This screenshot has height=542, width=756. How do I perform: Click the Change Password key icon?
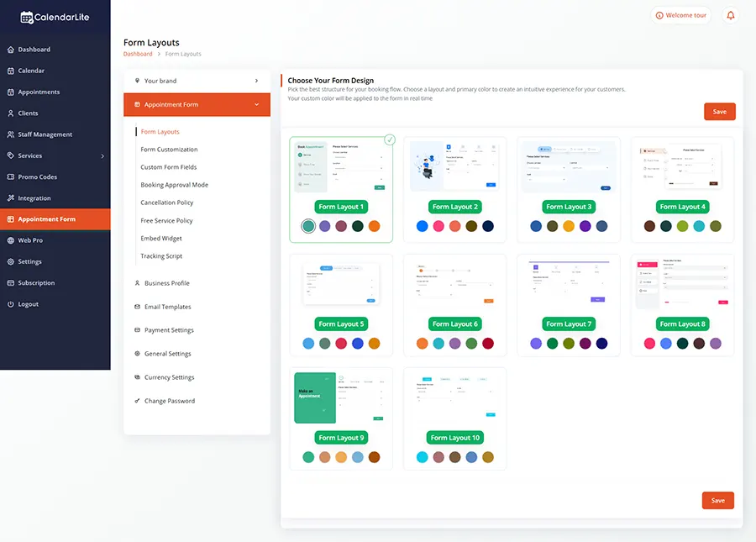click(x=137, y=401)
